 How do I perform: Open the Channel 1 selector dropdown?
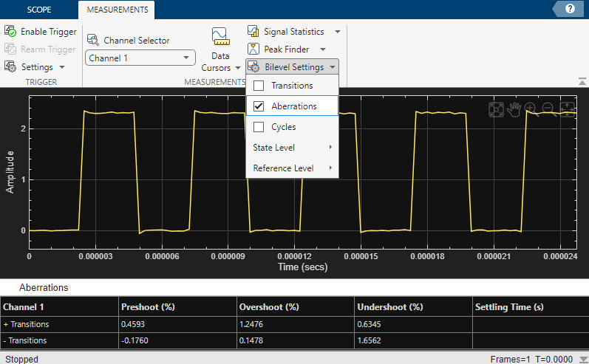(x=140, y=58)
